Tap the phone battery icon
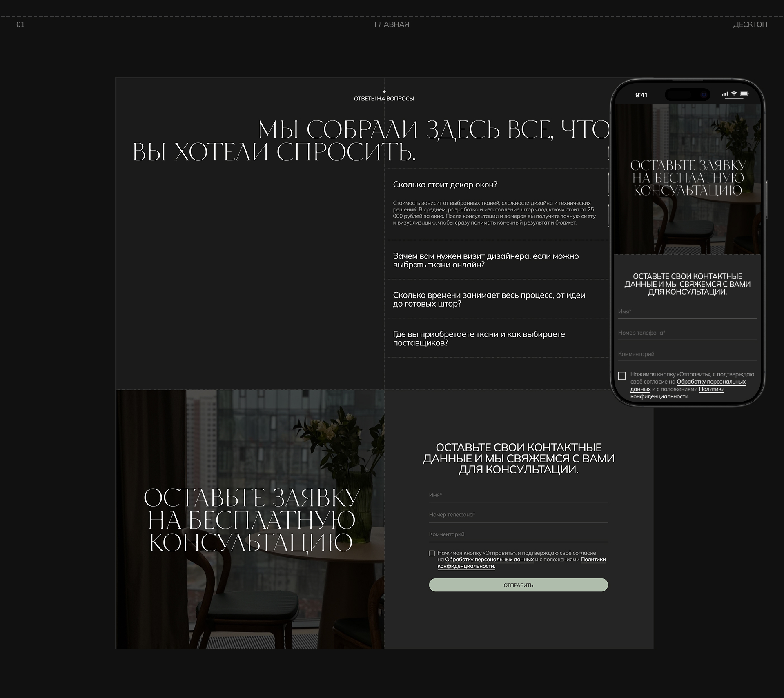Viewport: 784px width, 698px height. click(x=744, y=94)
